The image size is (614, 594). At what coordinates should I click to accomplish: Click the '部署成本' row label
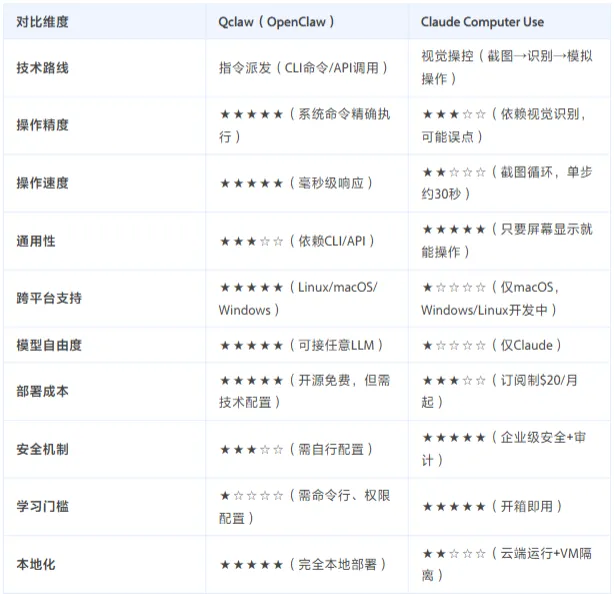(x=42, y=391)
